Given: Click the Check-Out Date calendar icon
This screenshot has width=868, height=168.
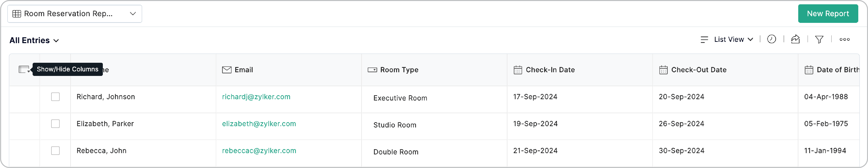Looking at the screenshot, I should (x=663, y=70).
